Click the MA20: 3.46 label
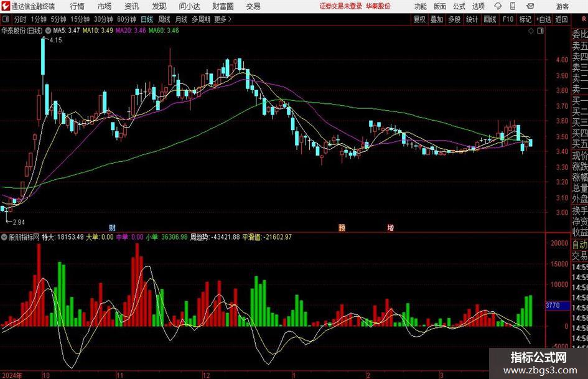 tap(131, 30)
